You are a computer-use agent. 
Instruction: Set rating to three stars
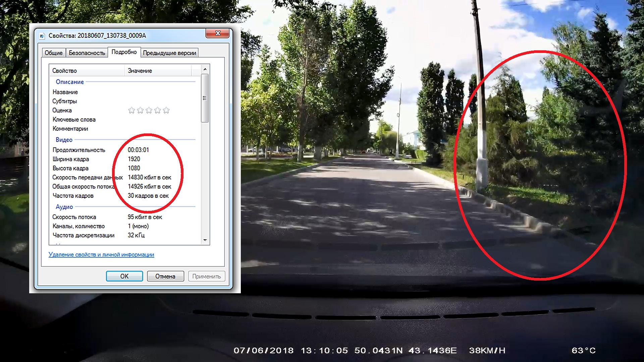(149, 110)
